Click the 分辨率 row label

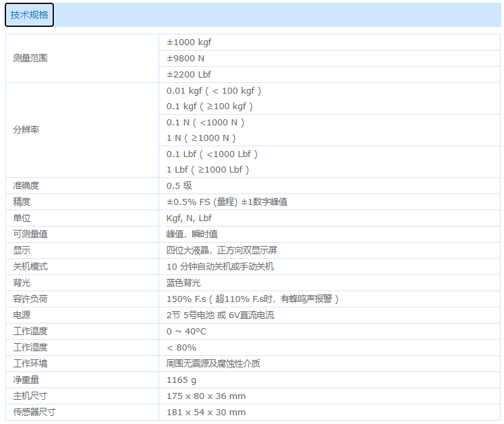(26, 129)
